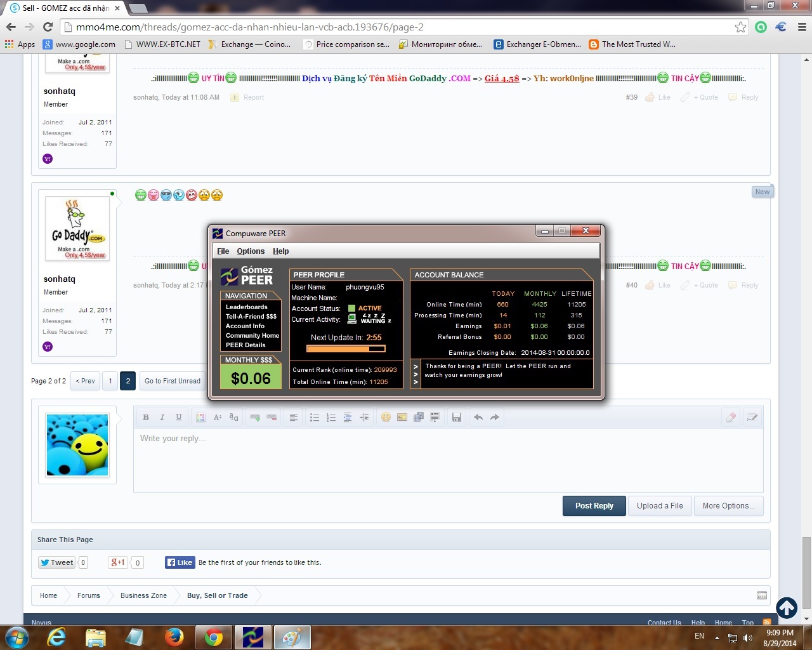Undo the last editor action

[x=478, y=417]
